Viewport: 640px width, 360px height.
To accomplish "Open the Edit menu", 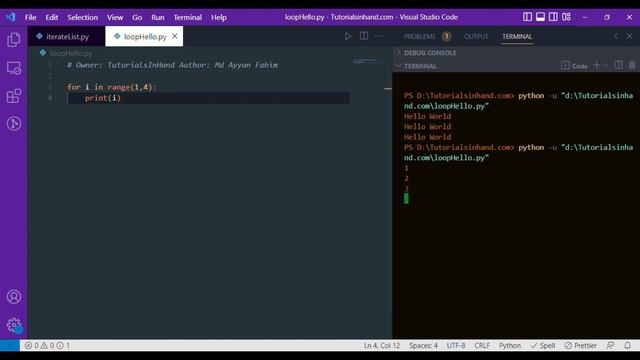I will (x=51, y=17).
